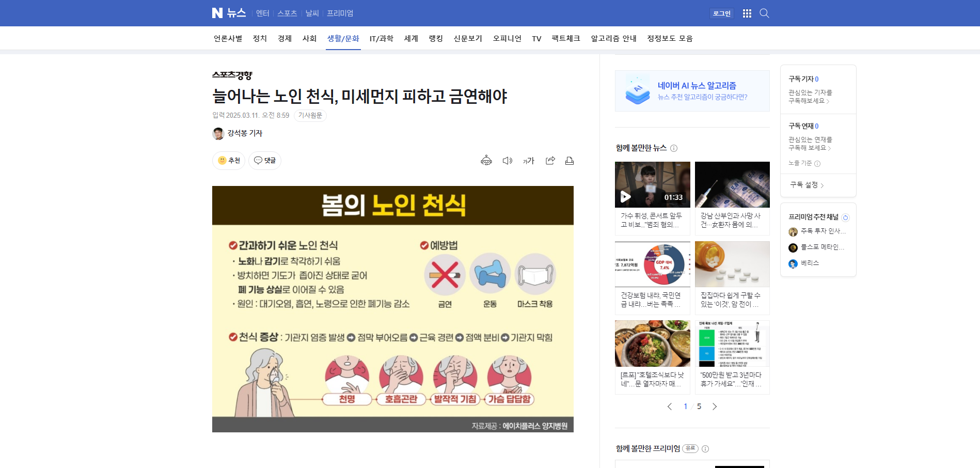Click info icon beside 함께 볼만한 뉴스
Viewport: 980px width, 468px height.
point(674,148)
